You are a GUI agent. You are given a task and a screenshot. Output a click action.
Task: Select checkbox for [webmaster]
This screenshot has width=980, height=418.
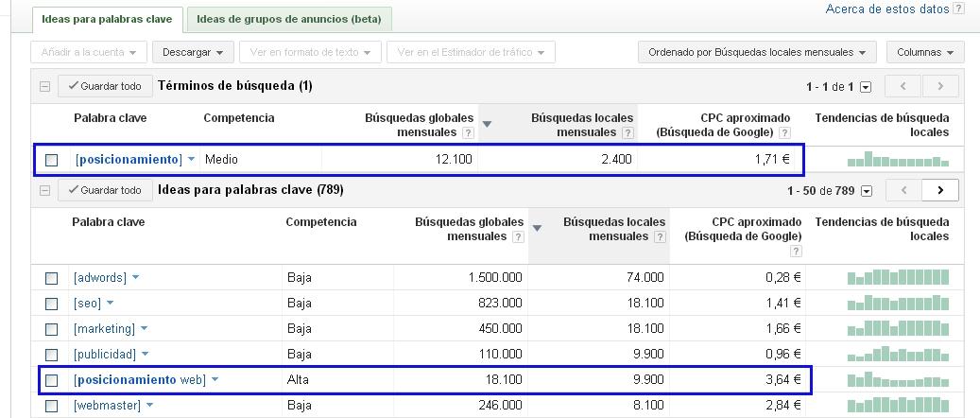point(51,406)
